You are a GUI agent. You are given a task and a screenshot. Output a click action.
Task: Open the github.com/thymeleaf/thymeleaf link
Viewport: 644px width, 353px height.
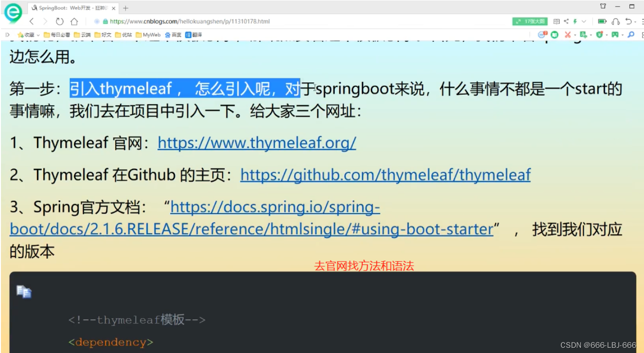point(385,175)
